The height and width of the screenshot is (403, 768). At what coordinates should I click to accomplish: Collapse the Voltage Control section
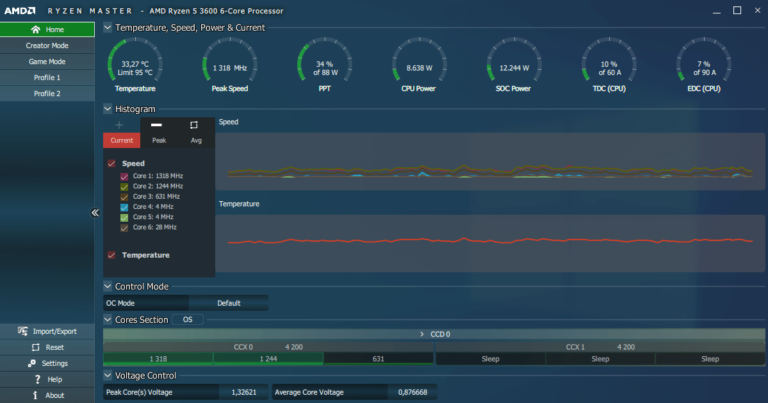point(108,376)
